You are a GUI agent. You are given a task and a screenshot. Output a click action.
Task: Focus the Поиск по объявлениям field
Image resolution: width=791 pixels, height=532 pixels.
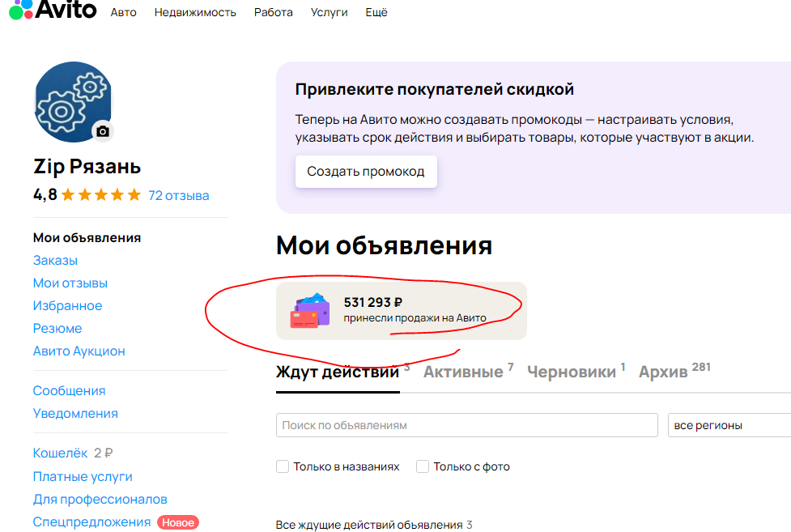(x=466, y=425)
